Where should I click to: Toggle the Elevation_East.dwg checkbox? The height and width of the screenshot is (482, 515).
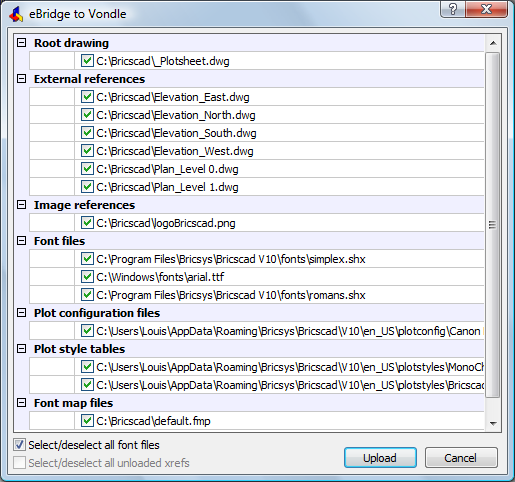(x=87, y=97)
